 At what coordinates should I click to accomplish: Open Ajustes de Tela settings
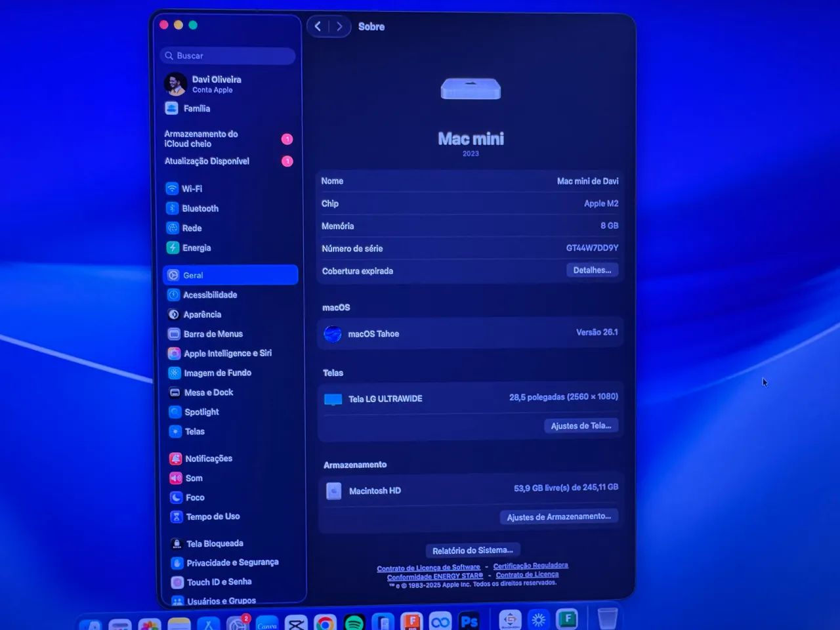point(581,425)
